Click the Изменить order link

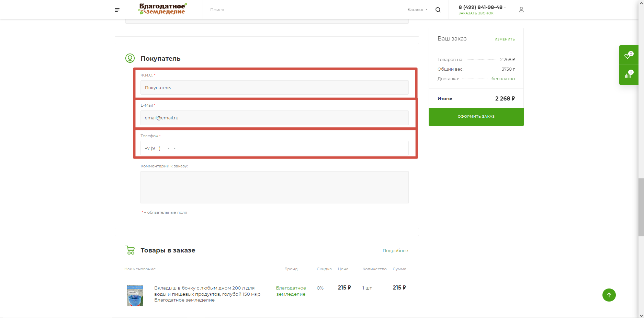[504, 39]
